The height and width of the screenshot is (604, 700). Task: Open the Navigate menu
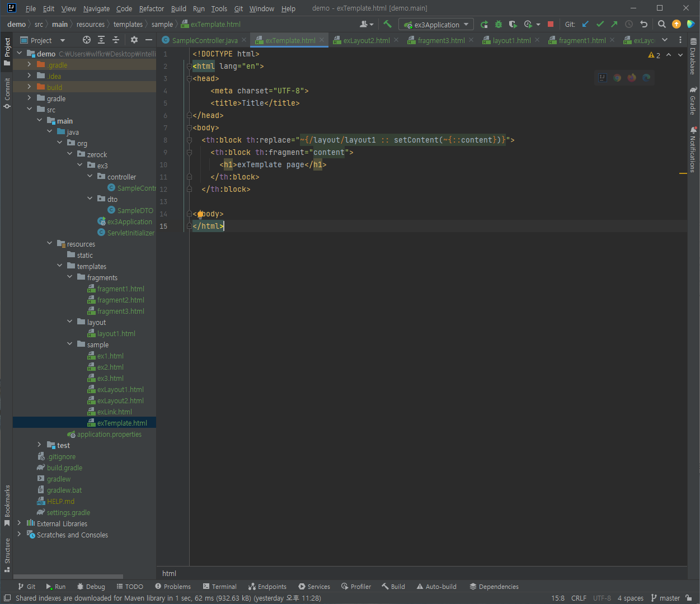click(96, 8)
